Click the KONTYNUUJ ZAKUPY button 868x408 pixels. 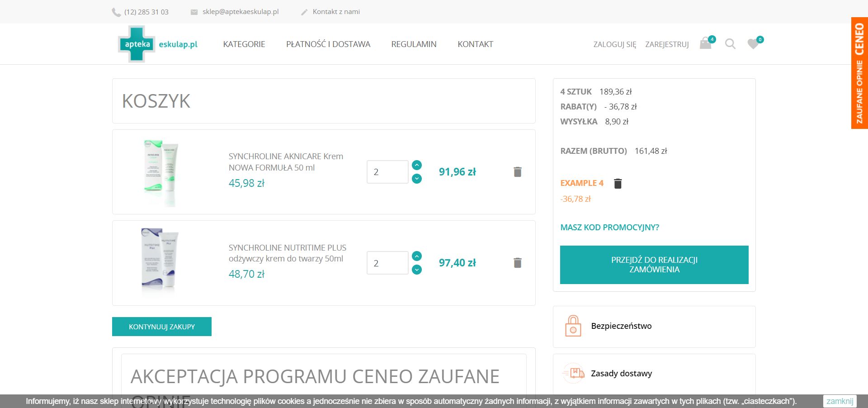coord(162,327)
